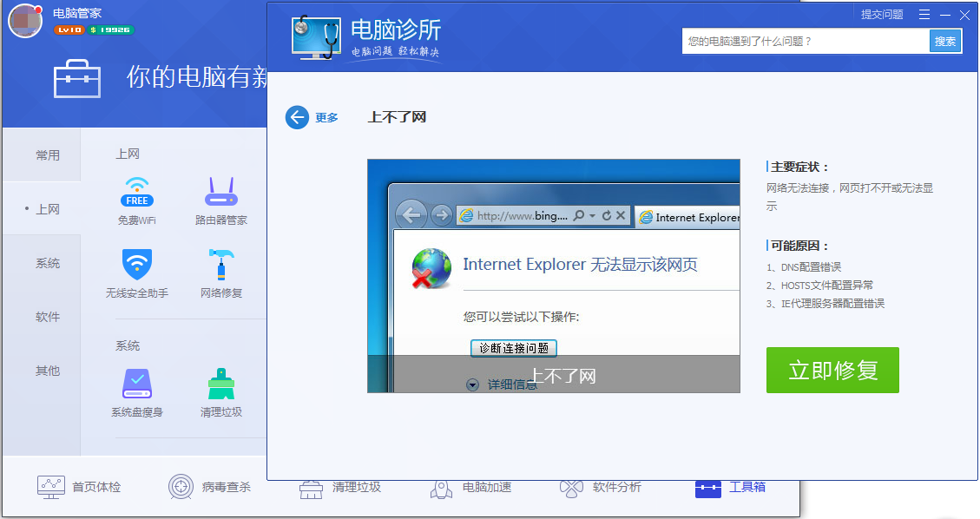Click the Lv10 level badge
This screenshot has height=519, width=980.
click(x=69, y=30)
